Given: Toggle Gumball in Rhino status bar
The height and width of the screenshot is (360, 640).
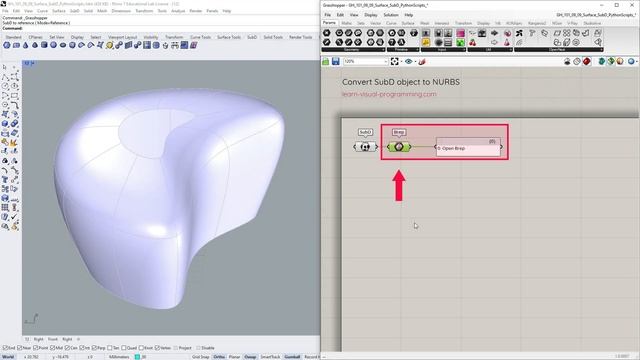Looking at the screenshot, I should pyautogui.click(x=292, y=357).
